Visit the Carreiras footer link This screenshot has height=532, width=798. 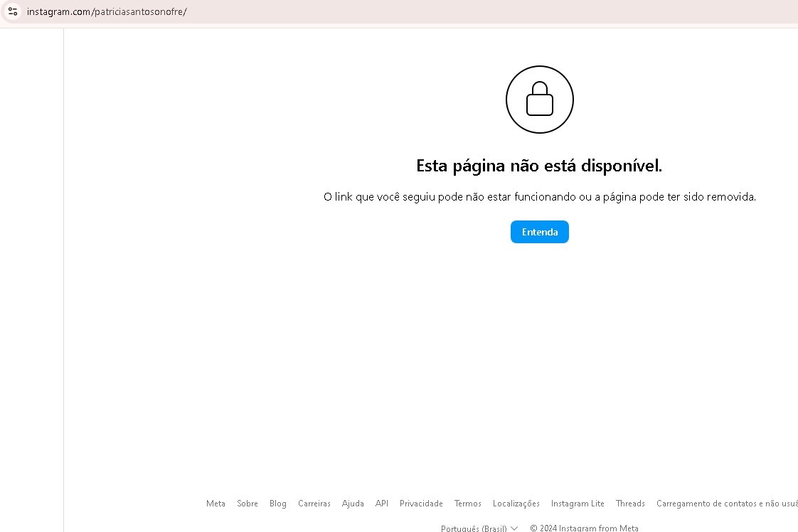[314, 504]
